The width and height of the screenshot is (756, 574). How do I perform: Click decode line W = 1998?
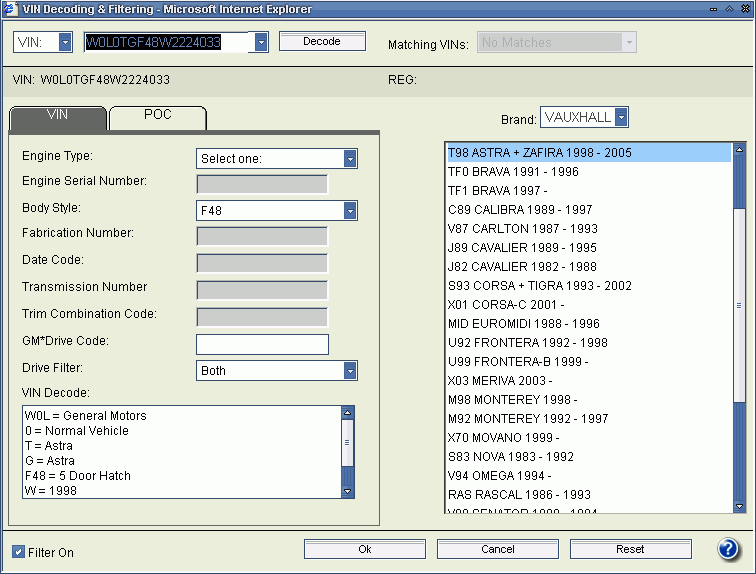(x=51, y=491)
